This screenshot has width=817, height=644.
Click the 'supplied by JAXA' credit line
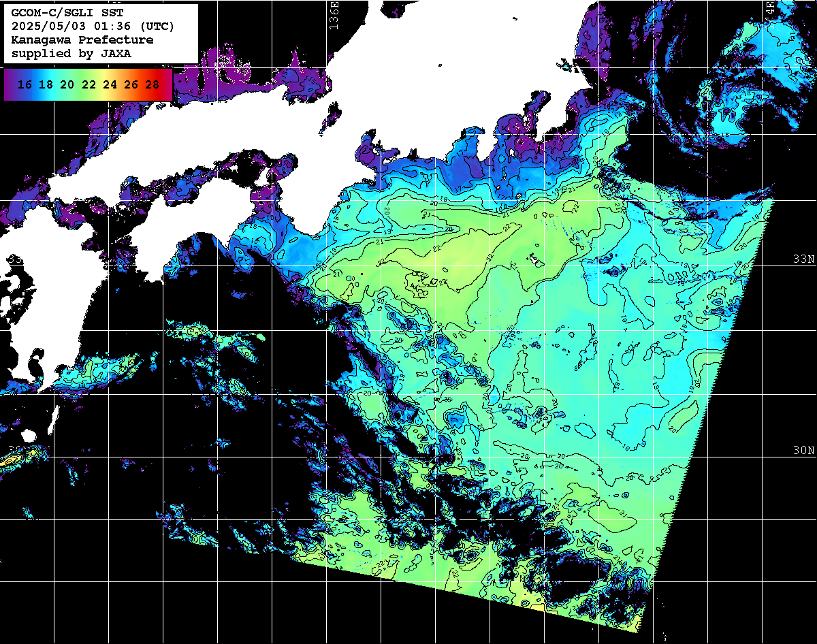click(71, 52)
